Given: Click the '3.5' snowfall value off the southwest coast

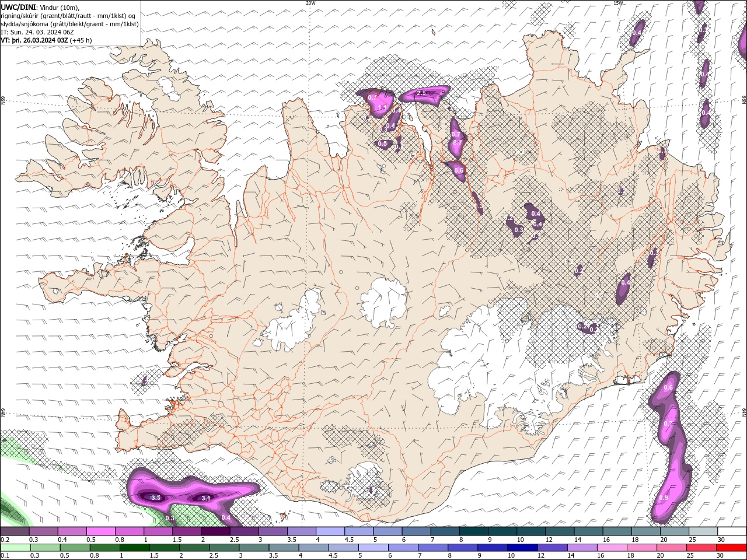Looking at the screenshot, I should 156,498.
